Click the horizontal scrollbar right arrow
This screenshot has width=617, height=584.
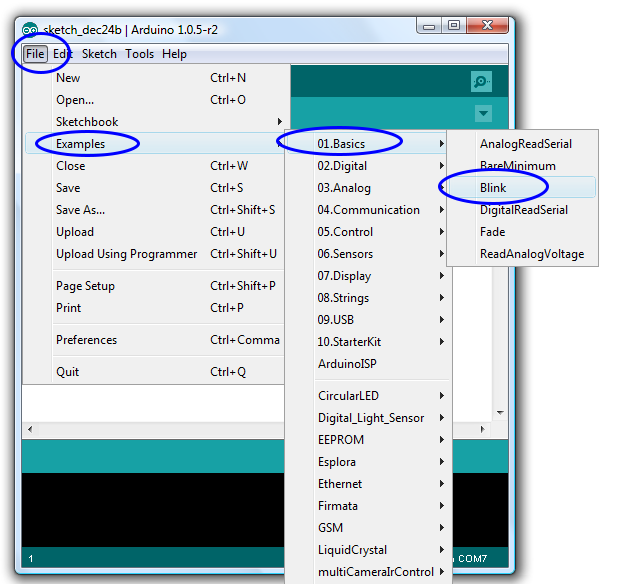(483, 429)
